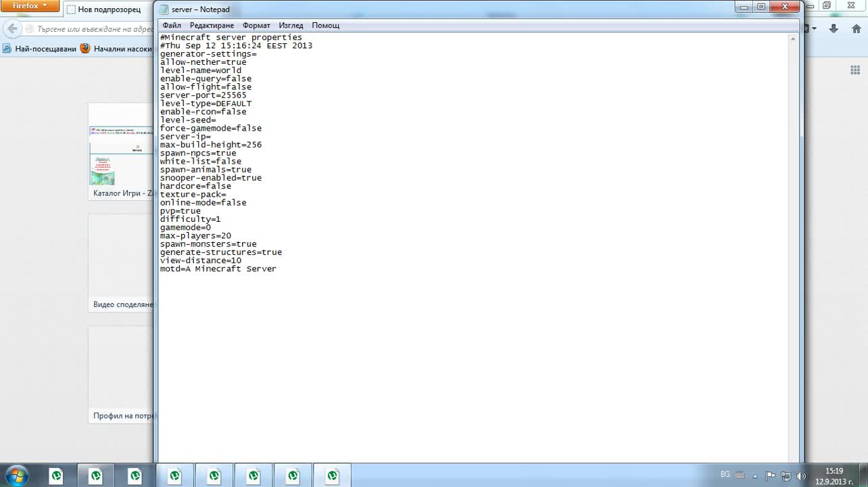Open the Каталог Игри thumbnail in Firefox
The height and width of the screenshot is (487, 868).
tap(121, 152)
